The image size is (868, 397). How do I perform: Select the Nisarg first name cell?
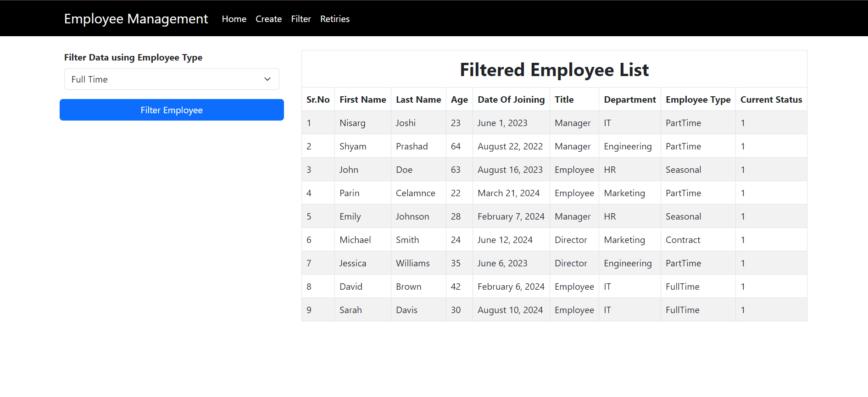tap(352, 123)
